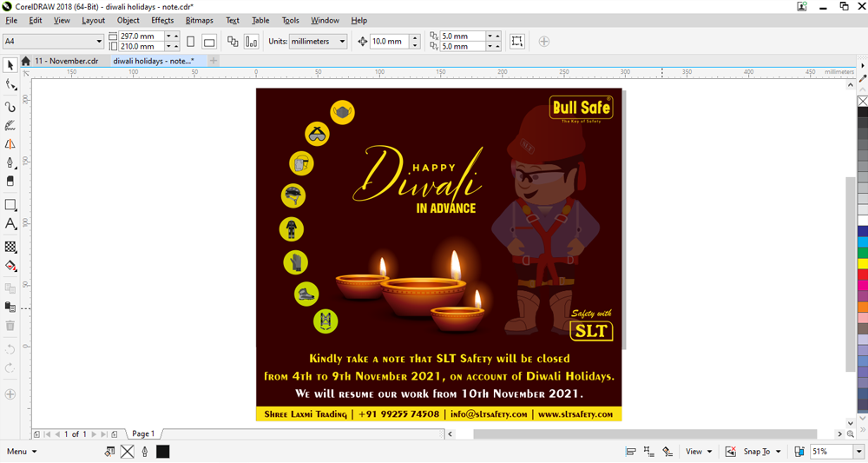Open the A4 page size dropdown
The image size is (868, 463).
(99, 42)
